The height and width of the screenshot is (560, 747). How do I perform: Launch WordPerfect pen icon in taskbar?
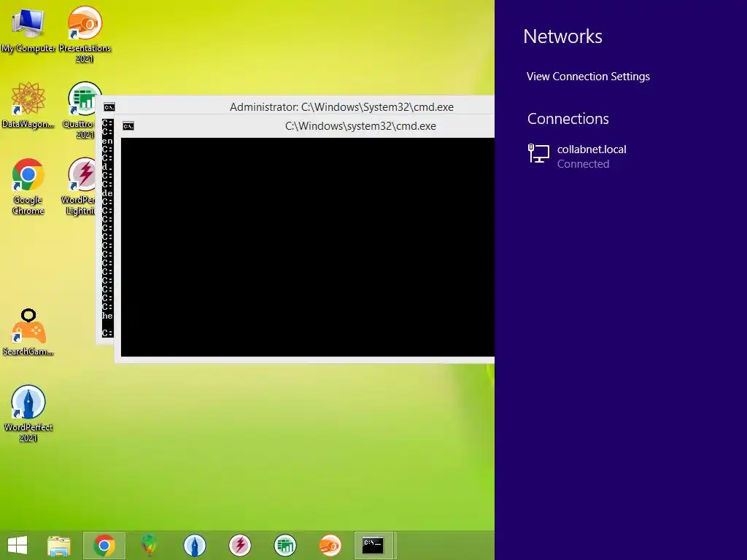pyautogui.click(x=194, y=545)
